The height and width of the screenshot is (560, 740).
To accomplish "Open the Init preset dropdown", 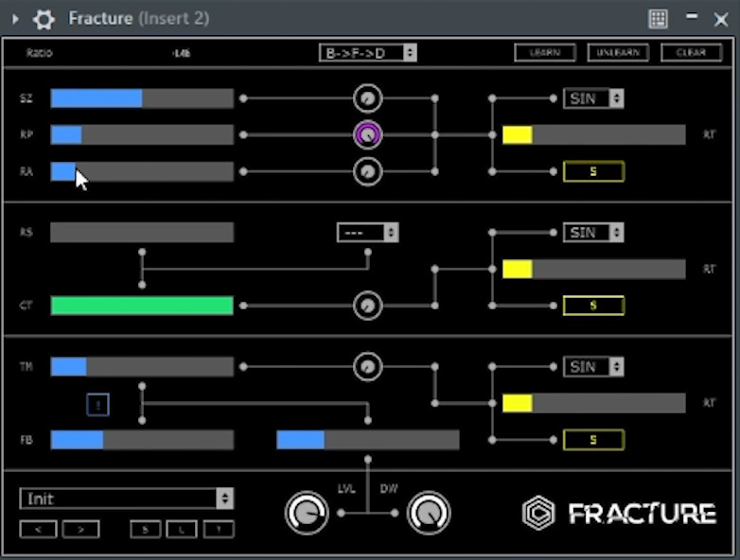I will point(126,499).
